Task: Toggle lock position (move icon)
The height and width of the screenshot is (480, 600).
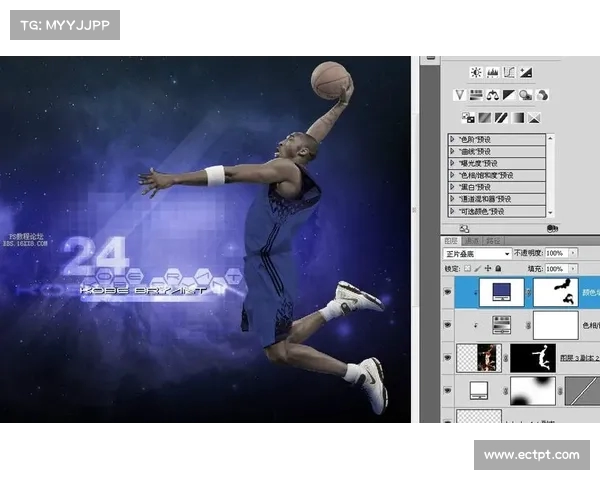Action: click(x=488, y=269)
